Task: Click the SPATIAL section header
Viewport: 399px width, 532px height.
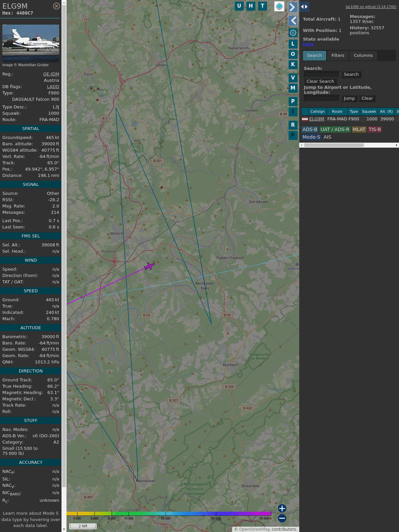Action: click(x=31, y=129)
